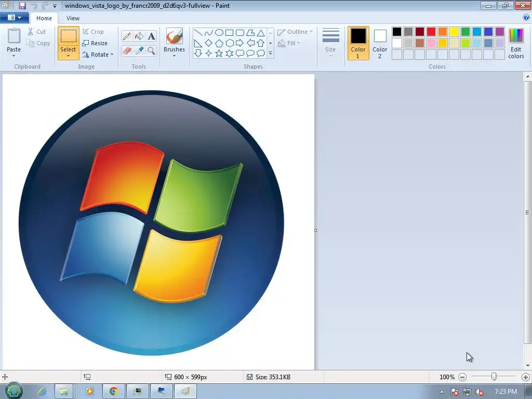This screenshot has height=399, width=532.
Task: Select the Pencil tool
Action: [127, 36]
